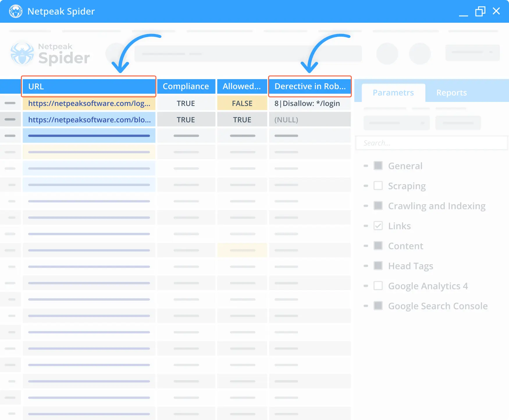The image size is (509, 420).
Task: Enable the Google Analytics 4 checkbox
Action: tap(378, 286)
